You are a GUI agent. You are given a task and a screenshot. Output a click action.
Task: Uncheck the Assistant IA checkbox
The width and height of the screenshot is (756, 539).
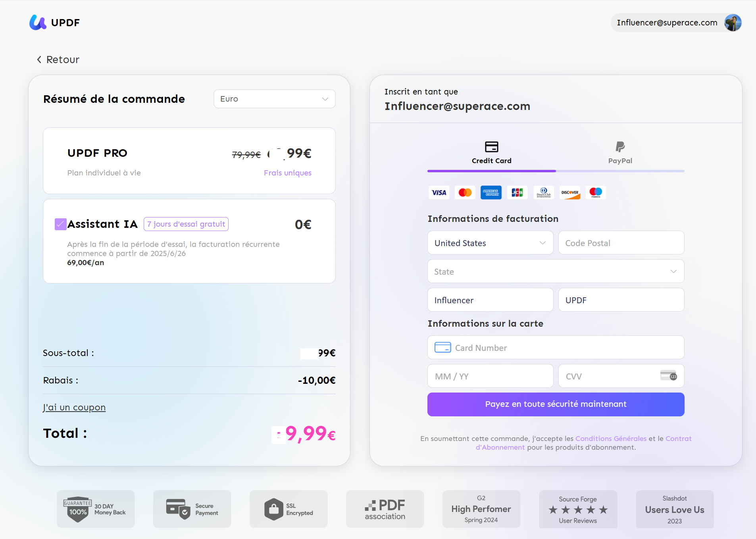tap(60, 224)
